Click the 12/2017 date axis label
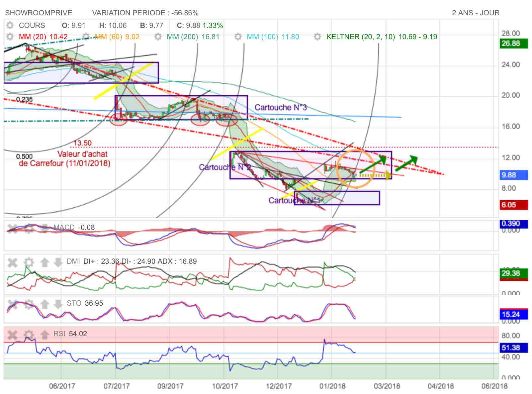 (279, 386)
